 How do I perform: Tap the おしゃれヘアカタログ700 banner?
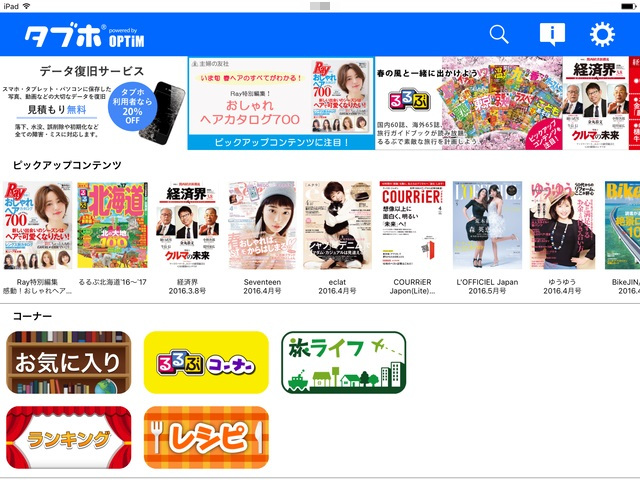click(x=281, y=103)
